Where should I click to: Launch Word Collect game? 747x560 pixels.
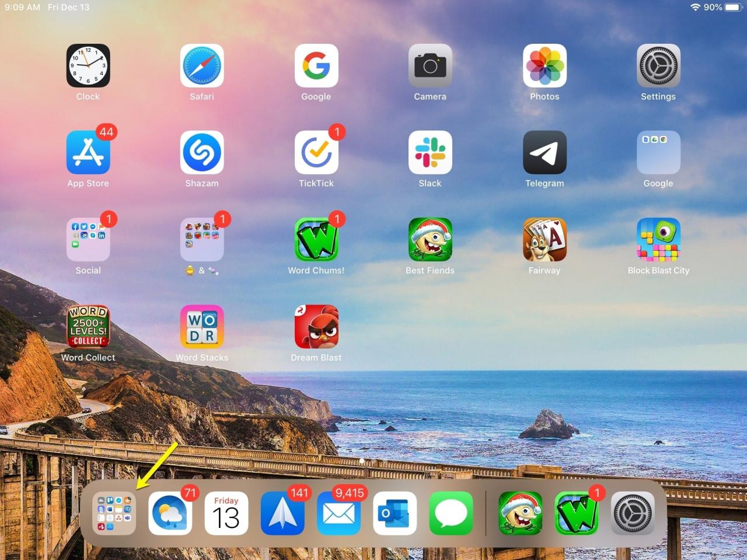[x=88, y=327]
